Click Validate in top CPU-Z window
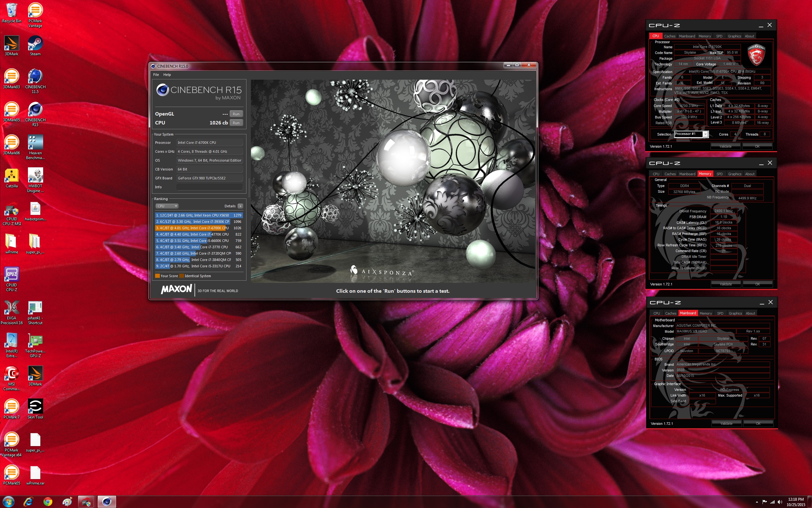Image resolution: width=812 pixels, height=508 pixels. 725,146
